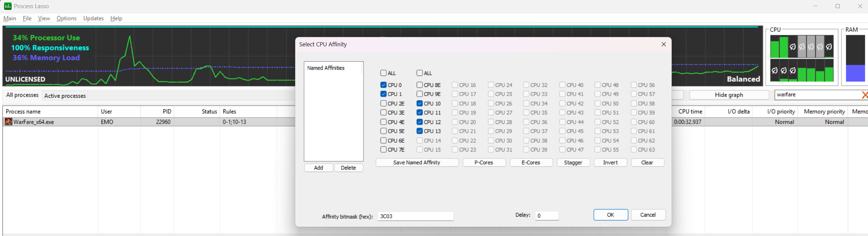Invert the CPU selection
The width and height of the screenshot is (868, 236).
pos(611,162)
